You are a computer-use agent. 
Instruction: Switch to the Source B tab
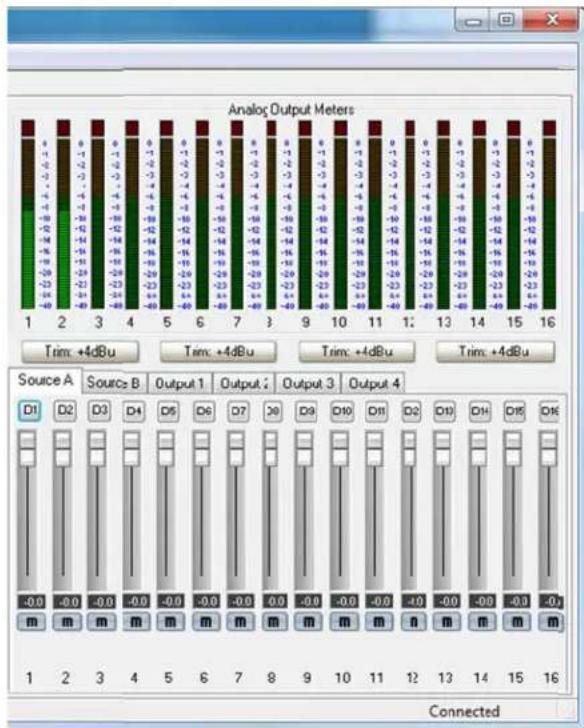(x=114, y=383)
